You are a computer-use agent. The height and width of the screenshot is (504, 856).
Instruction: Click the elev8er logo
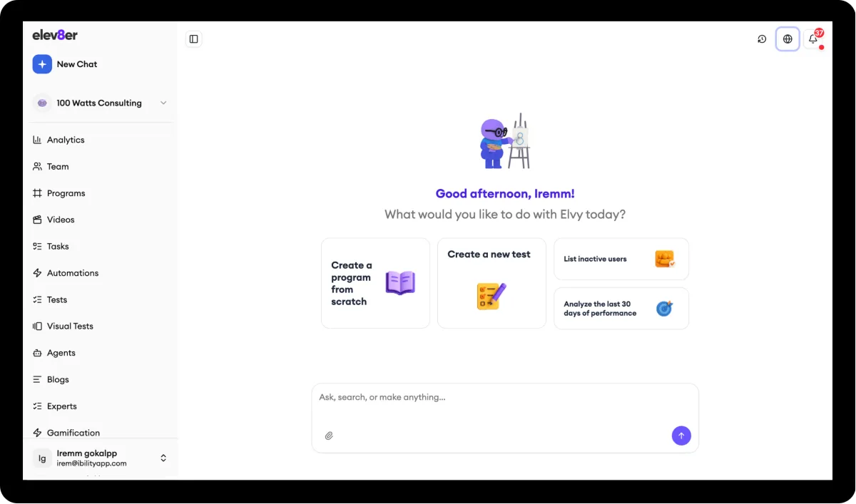pos(55,35)
